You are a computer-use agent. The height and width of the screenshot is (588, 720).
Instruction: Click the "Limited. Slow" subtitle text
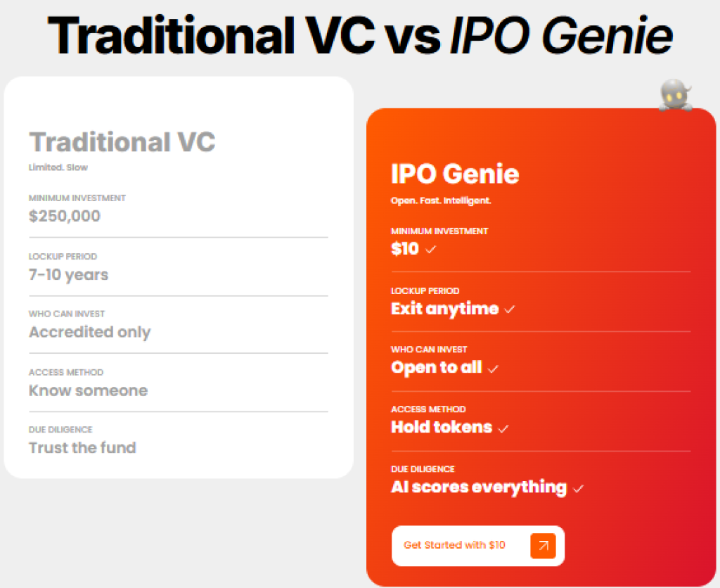(x=58, y=167)
